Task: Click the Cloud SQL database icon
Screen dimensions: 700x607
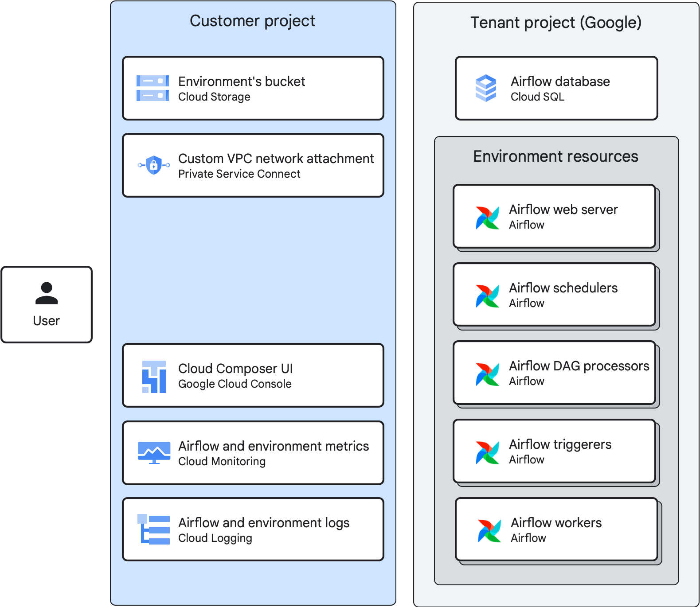Action: [486, 88]
